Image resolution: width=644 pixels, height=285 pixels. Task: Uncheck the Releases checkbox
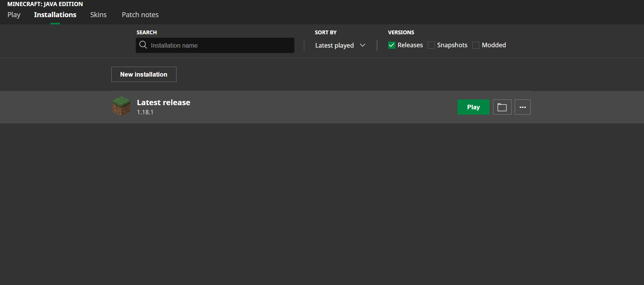click(x=392, y=45)
